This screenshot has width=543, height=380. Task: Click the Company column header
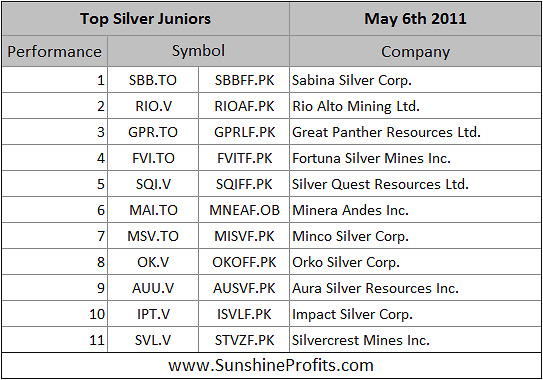(x=415, y=51)
